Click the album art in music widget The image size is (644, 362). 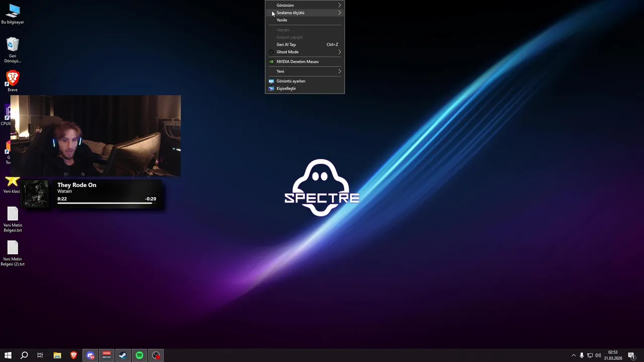(35, 194)
